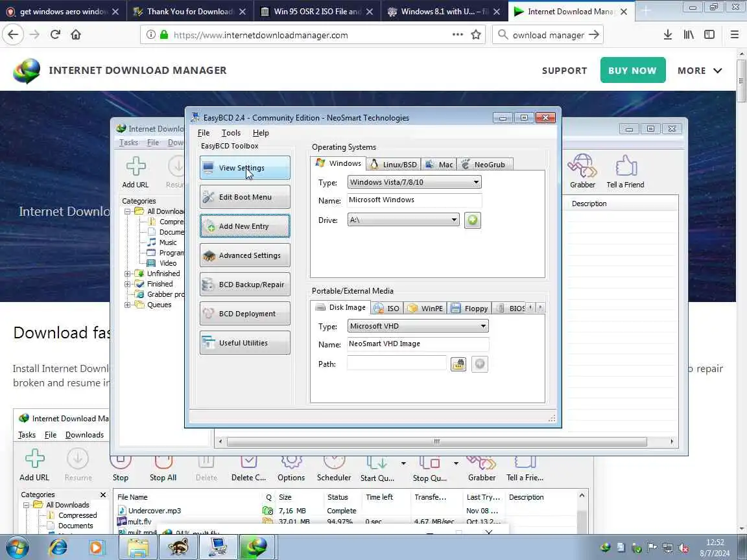
Task: Click the volume icon in system tray
Action: [x=683, y=548]
